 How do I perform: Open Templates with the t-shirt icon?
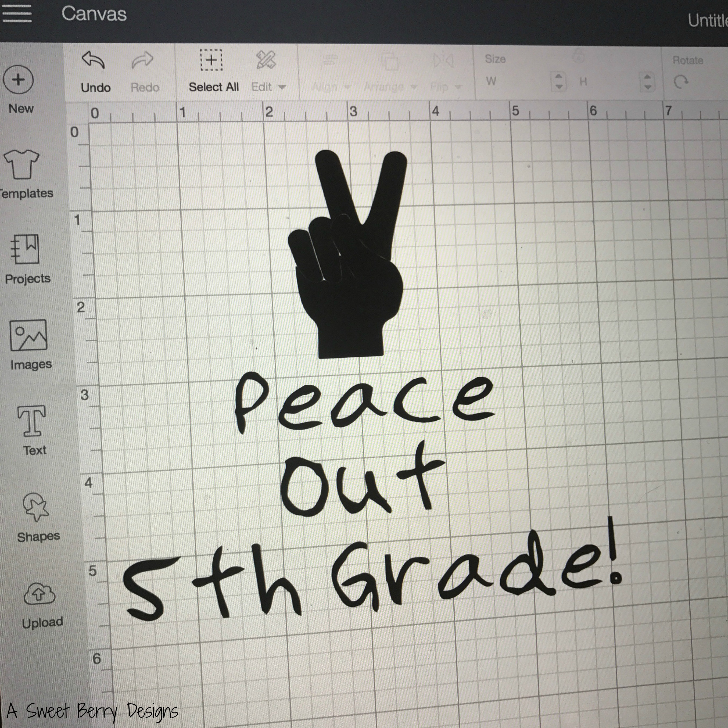pyautogui.click(x=21, y=164)
